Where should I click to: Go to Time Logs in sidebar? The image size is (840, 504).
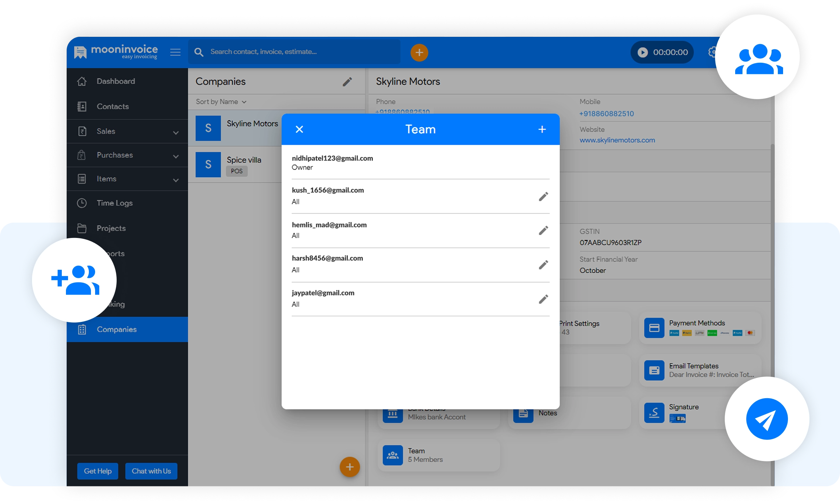click(x=115, y=203)
